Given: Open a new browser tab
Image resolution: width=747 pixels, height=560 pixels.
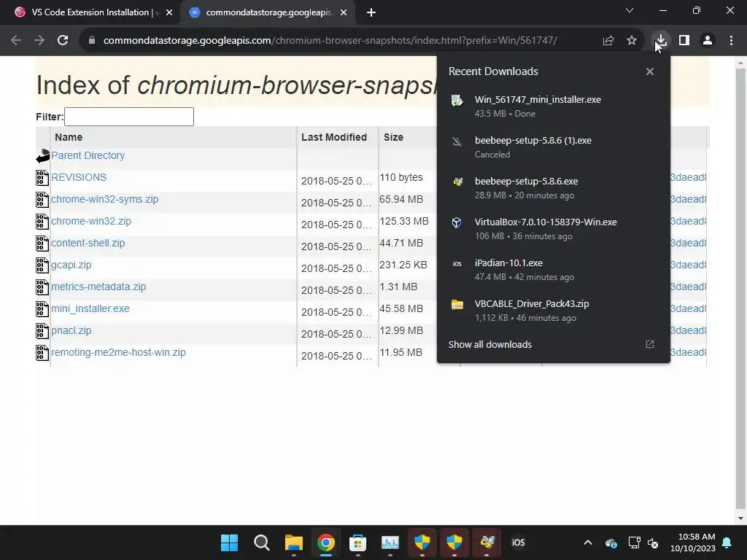Looking at the screenshot, I should pos(371,13).
